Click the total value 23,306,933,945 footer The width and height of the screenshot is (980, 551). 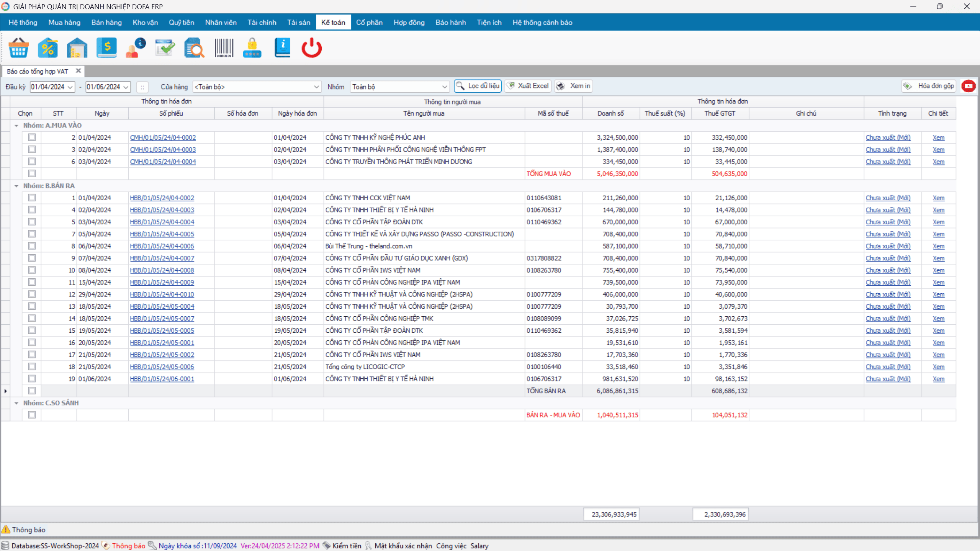pos(611,514)
